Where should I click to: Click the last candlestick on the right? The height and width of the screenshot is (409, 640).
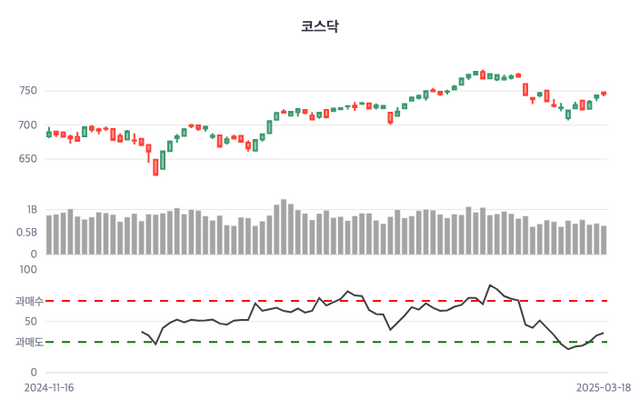pyautogui.click(x=604, y=94)
